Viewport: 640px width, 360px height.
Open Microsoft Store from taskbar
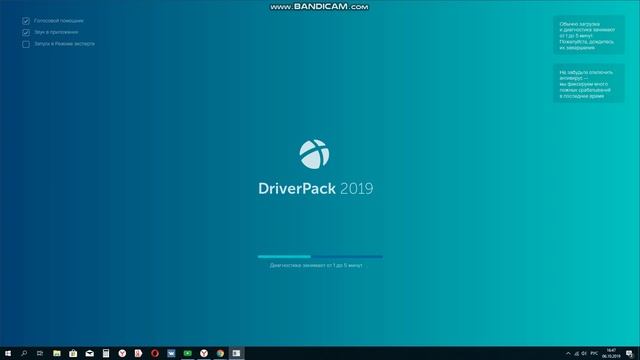point(73,353)
